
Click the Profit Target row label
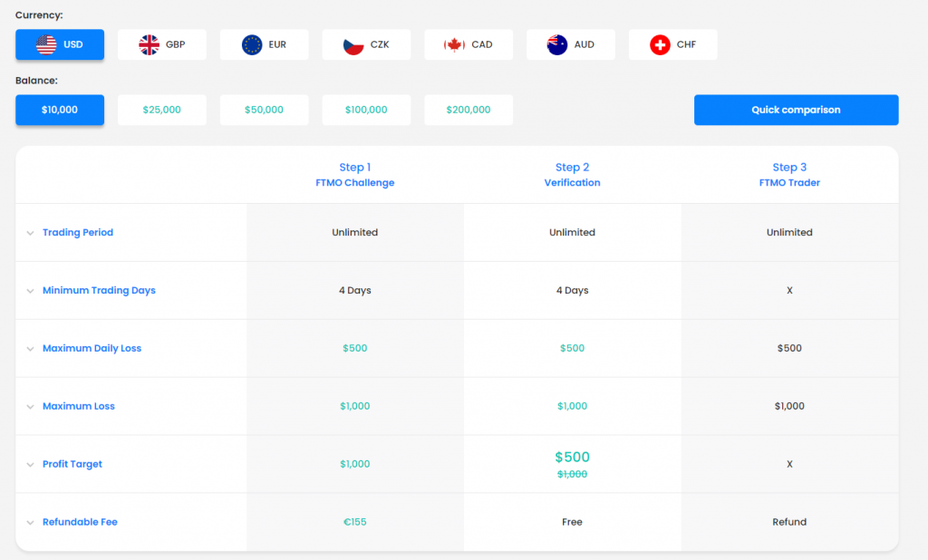[x=72, y=464]
